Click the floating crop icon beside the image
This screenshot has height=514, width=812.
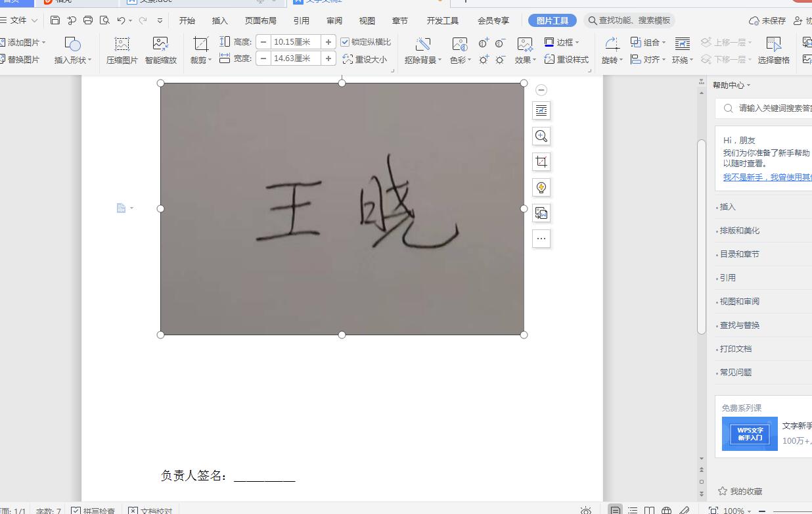[x=541, y=161]
